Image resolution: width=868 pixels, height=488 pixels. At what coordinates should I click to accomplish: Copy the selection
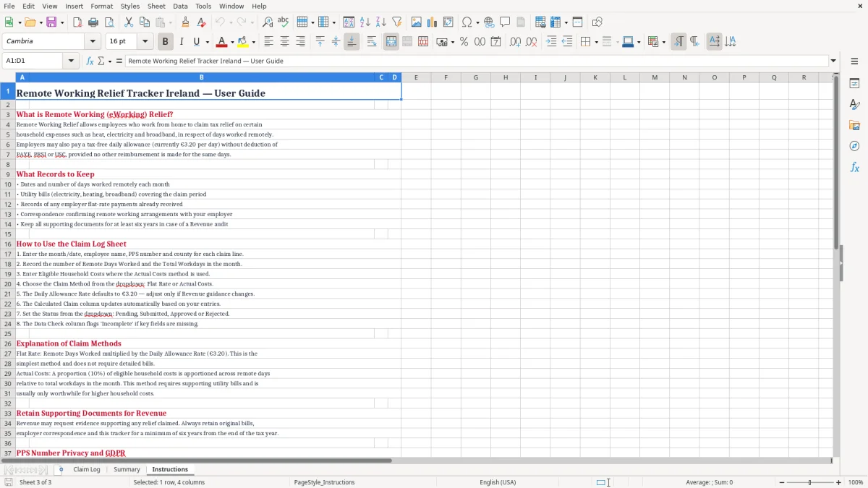coord(144,22)
